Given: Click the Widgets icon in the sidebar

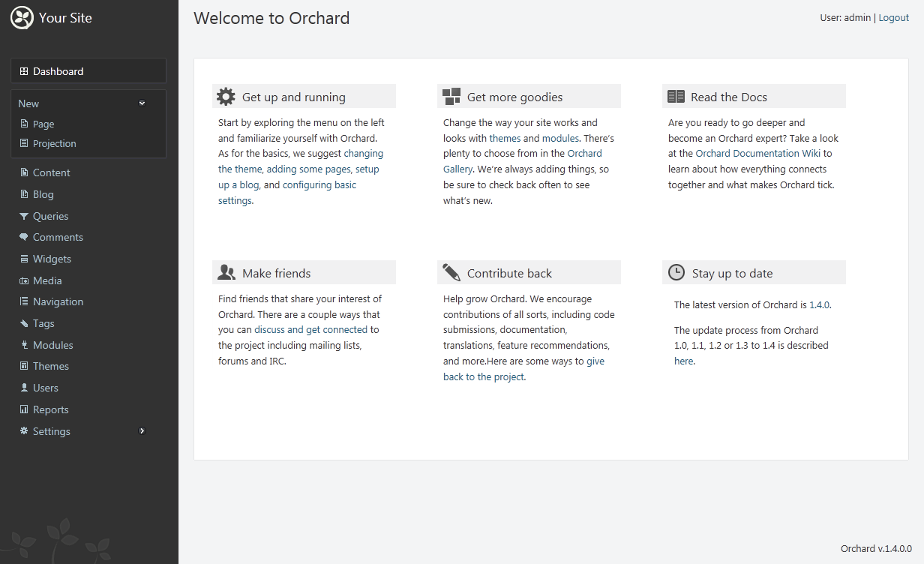Looking at the screenshot, I should pos(24,259).
